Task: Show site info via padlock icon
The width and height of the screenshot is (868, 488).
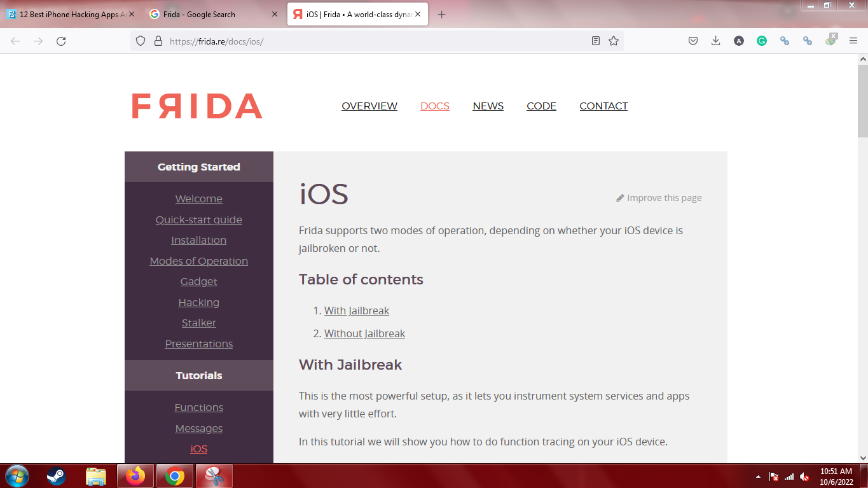Action: point(158,41)
